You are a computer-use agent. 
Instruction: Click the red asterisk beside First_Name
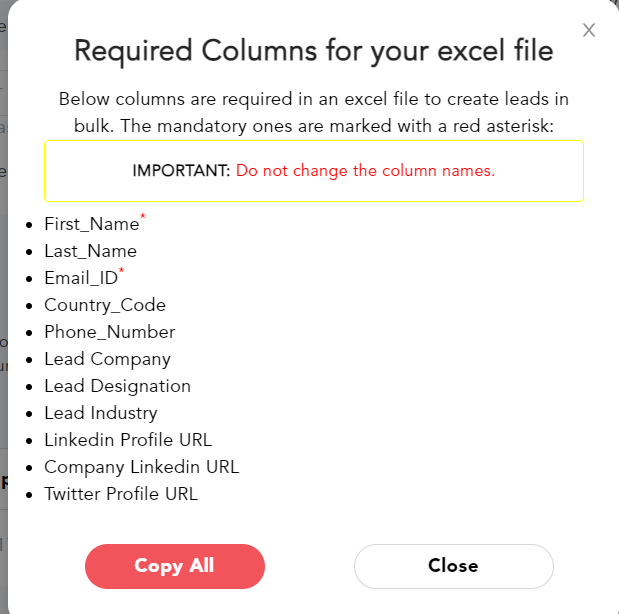click(x=143, y=216)
